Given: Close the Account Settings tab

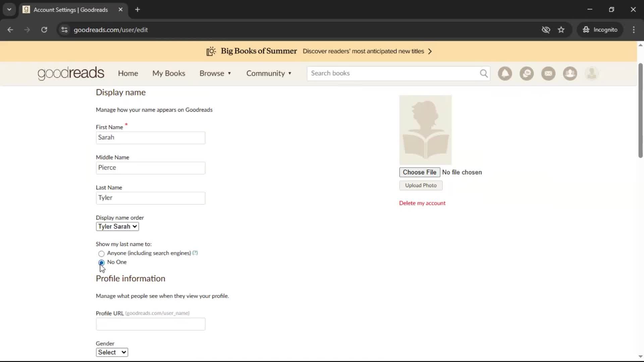Looking at the screenshot, I should (120, 10).
